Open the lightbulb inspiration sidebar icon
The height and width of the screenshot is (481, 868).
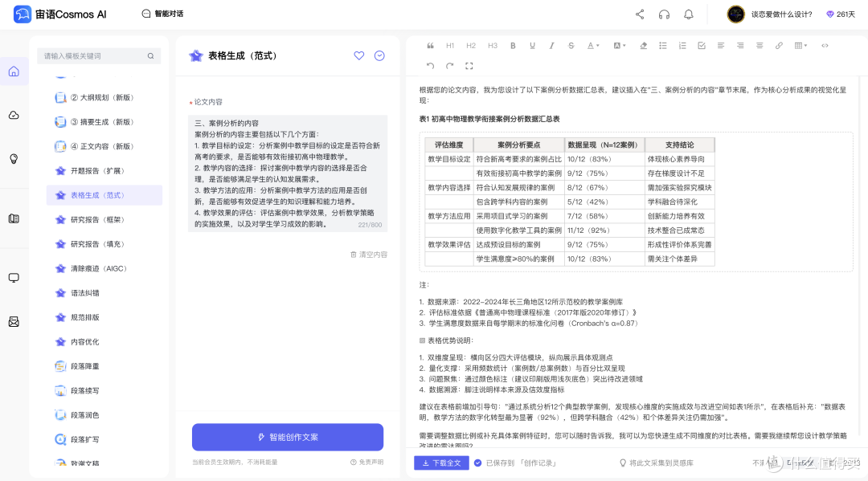click(14, 159)
